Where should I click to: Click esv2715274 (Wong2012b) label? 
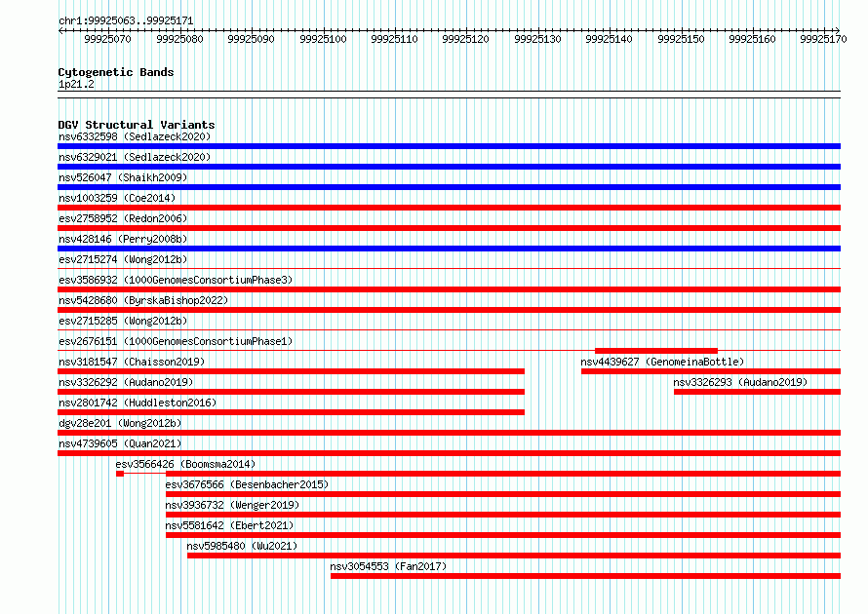click(123, 259)
